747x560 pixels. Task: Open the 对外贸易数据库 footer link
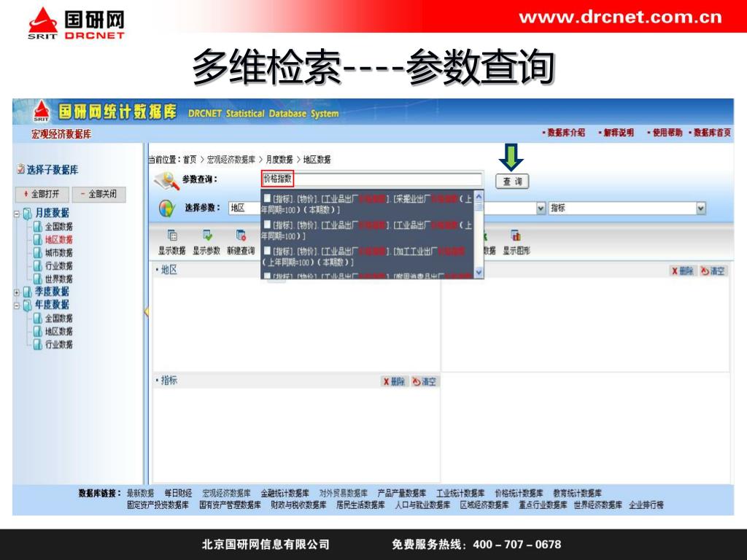coord(343,494)
